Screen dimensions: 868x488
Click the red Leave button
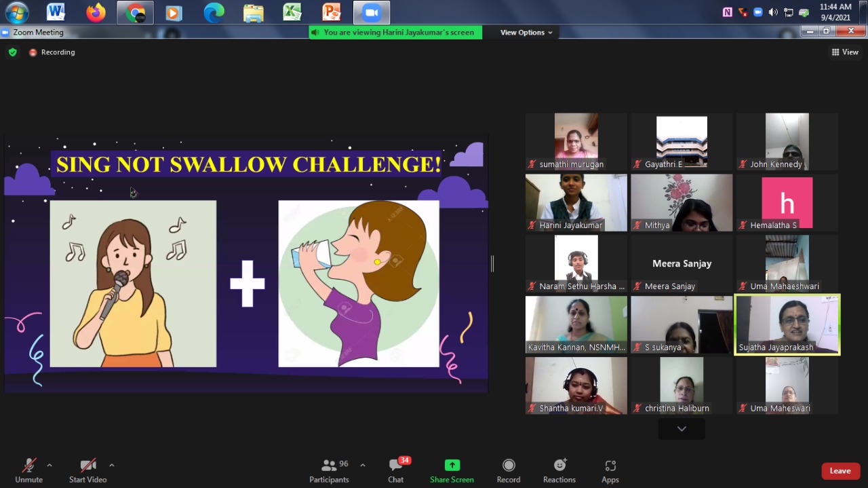[840, 471]
